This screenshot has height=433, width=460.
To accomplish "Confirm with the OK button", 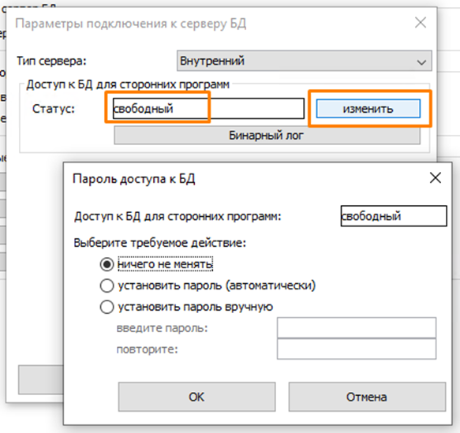I will tap(197, 397).
